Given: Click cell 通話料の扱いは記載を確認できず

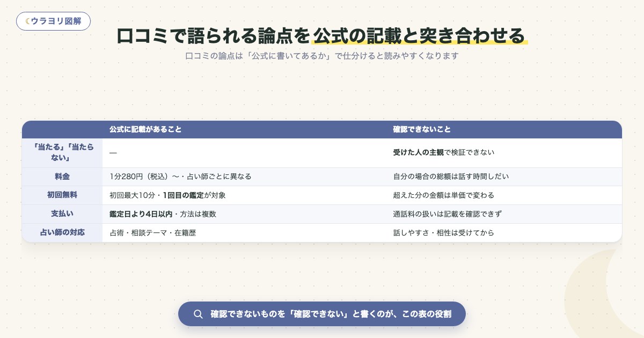Looking at the screenshot, I should click(x=448, y=214).
